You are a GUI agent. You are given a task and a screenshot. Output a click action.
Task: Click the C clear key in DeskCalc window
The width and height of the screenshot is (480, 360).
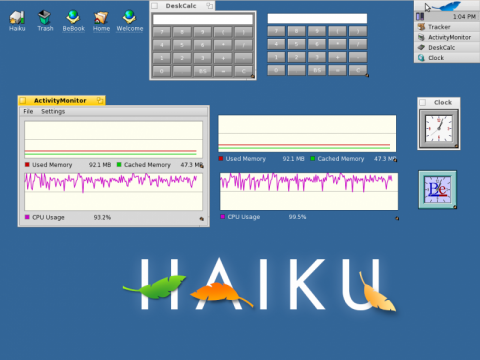pos(243,71)
